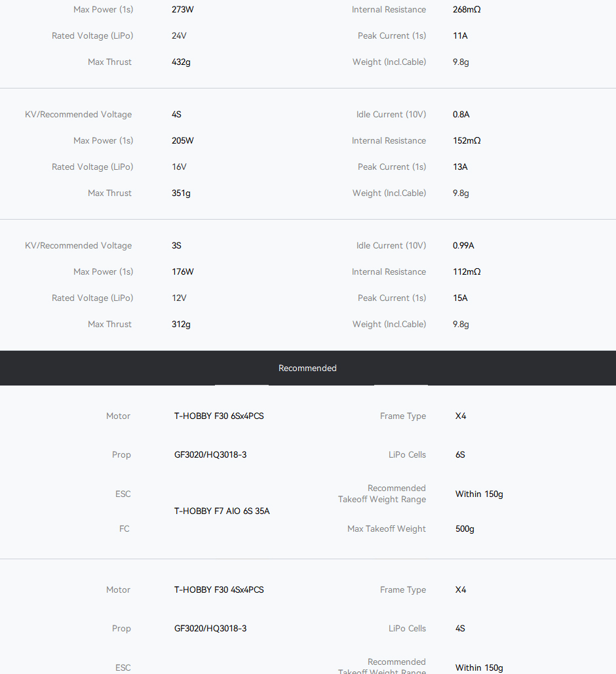Viewport: 616px width, 674px height.
Task: Click the 152mΩ internal resistance value
Action: tap(467, 141)
